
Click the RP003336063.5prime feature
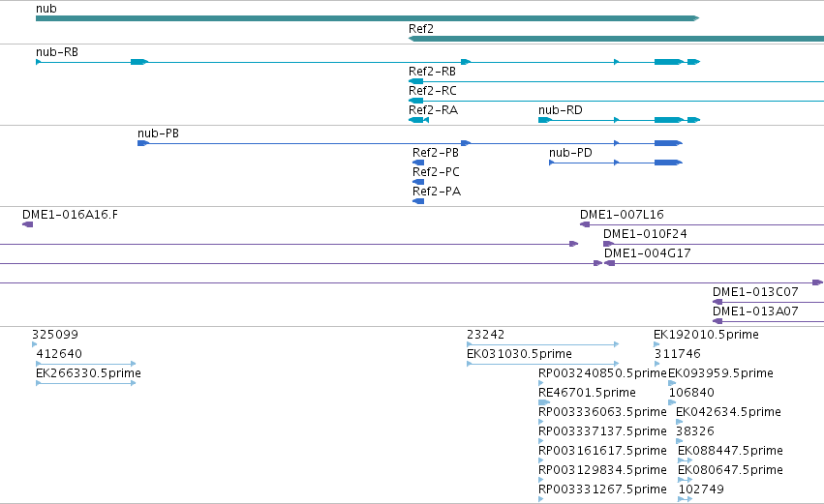[540, 422]
